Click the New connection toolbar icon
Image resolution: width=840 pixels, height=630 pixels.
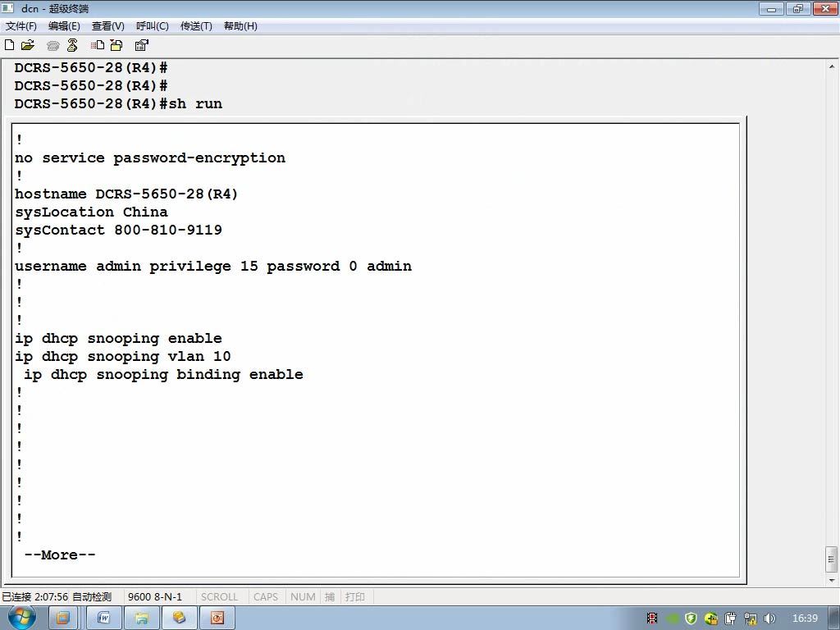coord(9,45)
